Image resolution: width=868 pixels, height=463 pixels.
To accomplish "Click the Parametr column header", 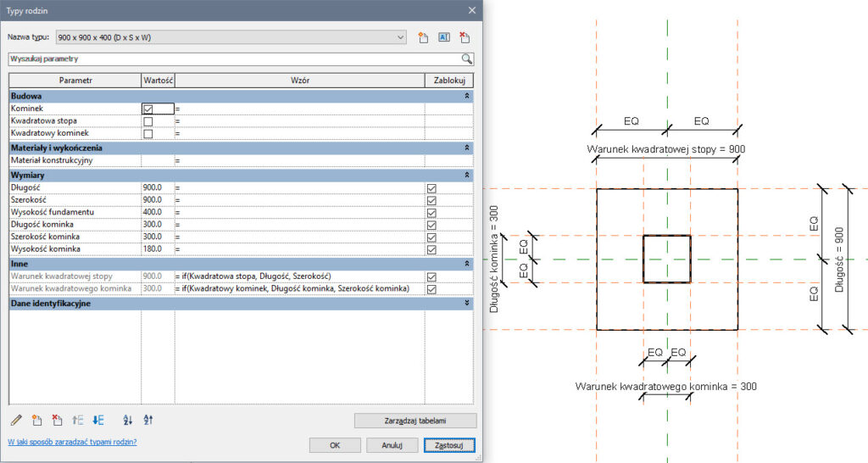I will pyautogui.click(x=75, y=80).
